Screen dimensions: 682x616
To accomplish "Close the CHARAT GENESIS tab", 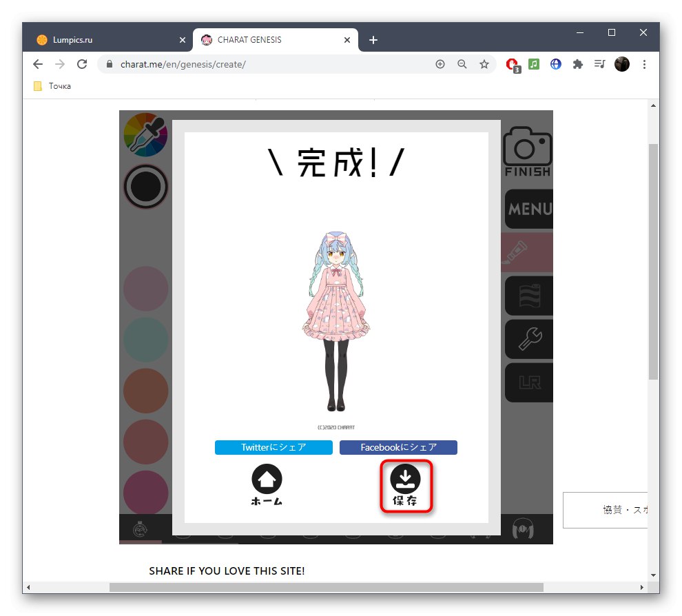I will 347,40.
